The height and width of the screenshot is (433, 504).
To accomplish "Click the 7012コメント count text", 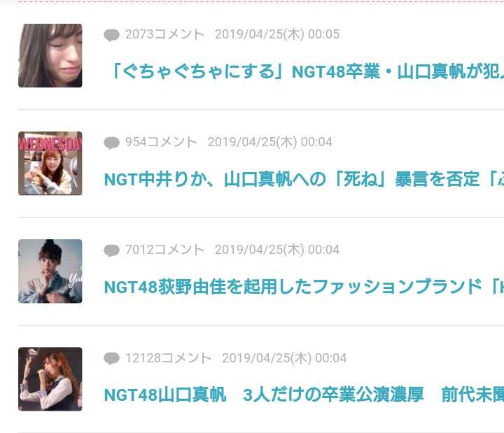I will [164, 250].
